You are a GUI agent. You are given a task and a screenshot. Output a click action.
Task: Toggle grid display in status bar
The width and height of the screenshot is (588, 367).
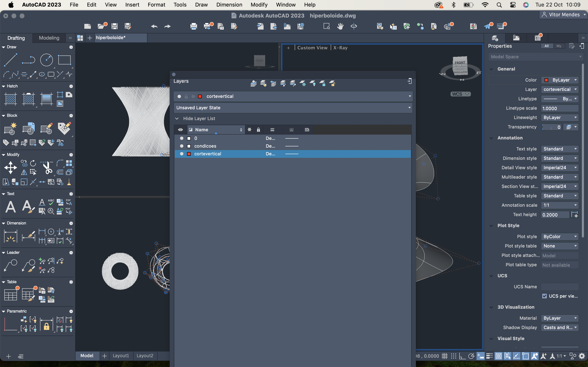tap(445, 356)
